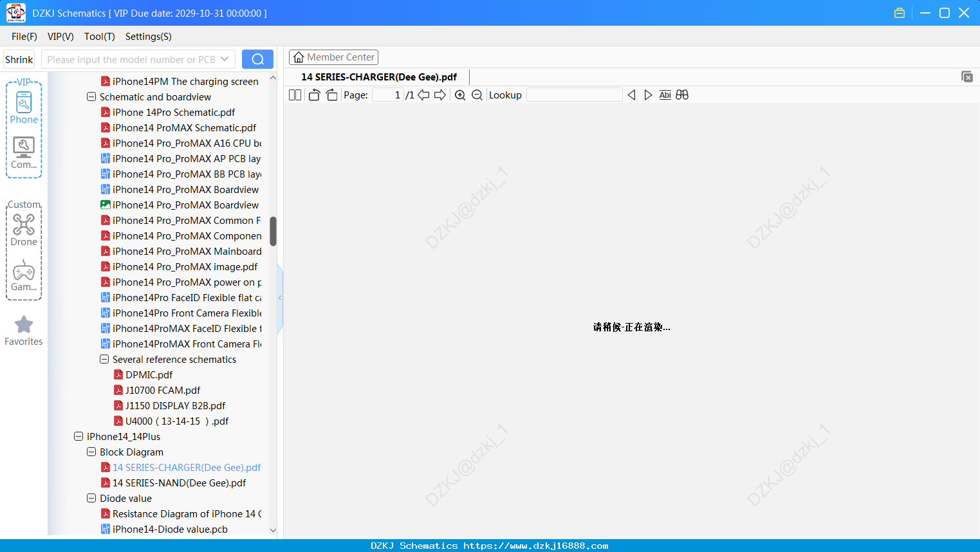Close the open PDF tab icon
The height and width of the screenshot is (552, 980).
tap(966, 77)
